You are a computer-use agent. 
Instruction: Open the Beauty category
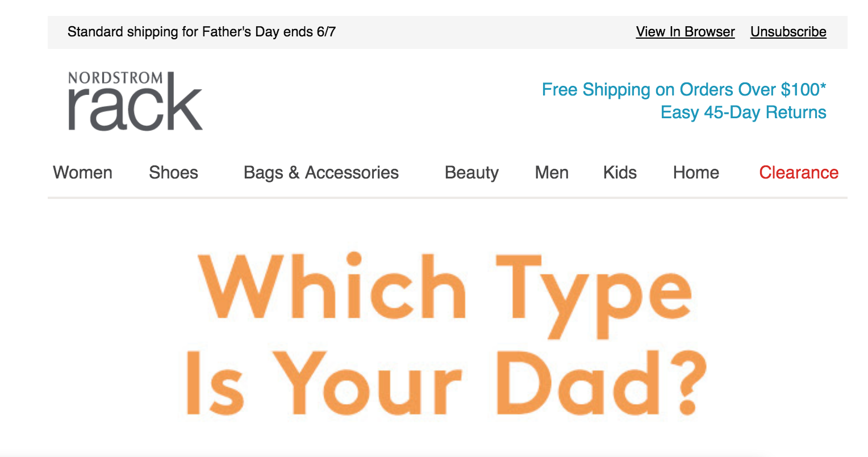click(471, 173)
